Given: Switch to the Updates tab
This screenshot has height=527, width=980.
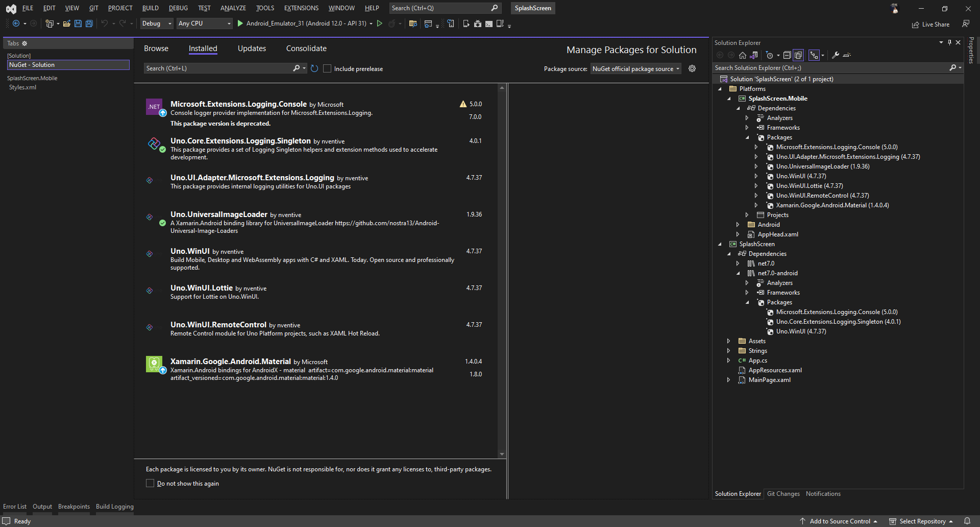Looking at the screenshot, I should click(x=251, y=48).
